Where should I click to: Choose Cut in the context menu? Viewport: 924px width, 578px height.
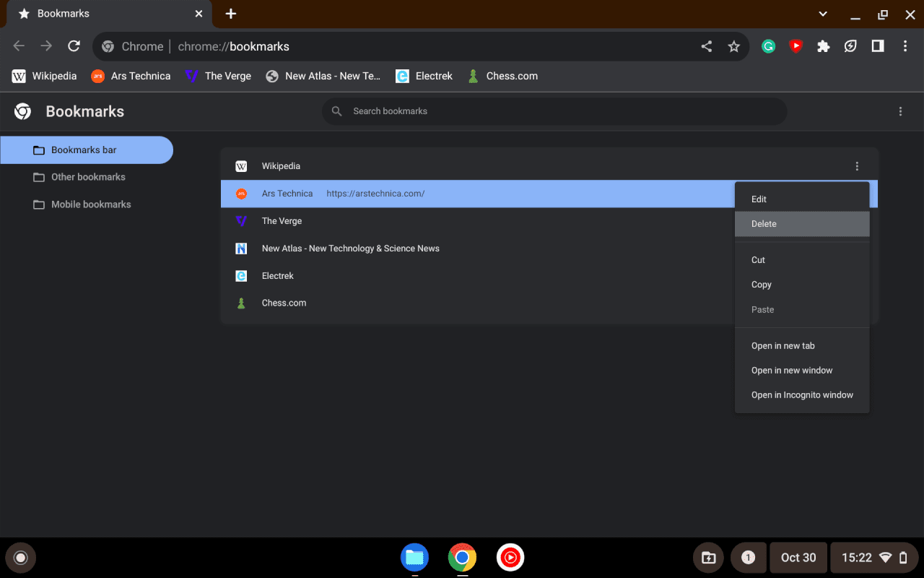[x=802, y=260]
